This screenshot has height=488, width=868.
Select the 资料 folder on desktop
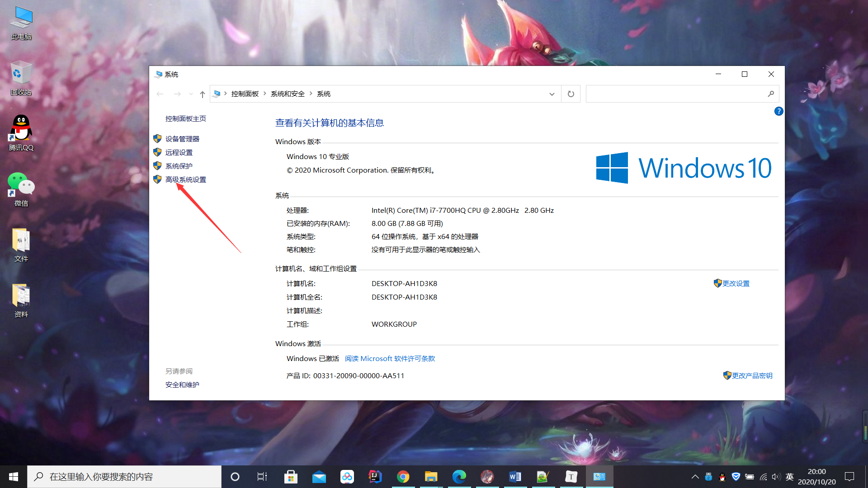[x=21, y=301]
